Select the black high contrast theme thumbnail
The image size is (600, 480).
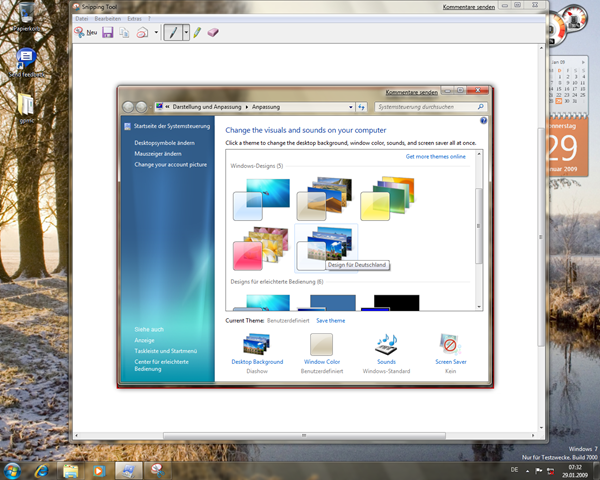tap(390, 302)
